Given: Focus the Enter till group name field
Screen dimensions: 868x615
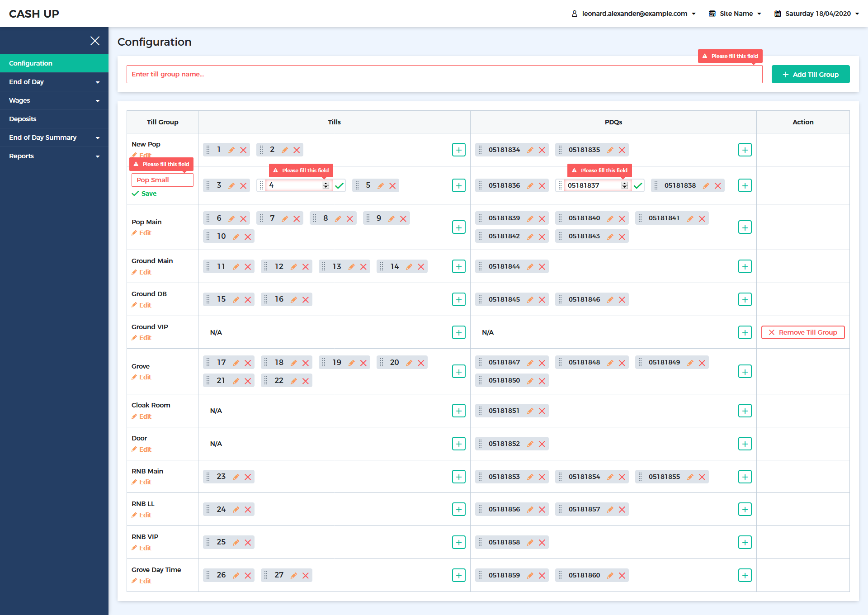Looking at the screenshot, I should [x=444, y=74].
